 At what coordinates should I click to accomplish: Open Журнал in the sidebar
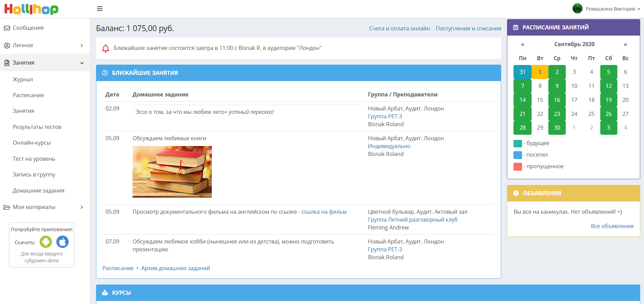click(23, 79)
